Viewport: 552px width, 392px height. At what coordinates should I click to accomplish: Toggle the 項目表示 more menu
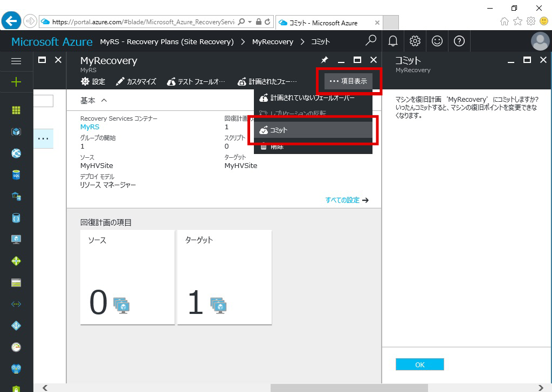(x=348, y=81)
